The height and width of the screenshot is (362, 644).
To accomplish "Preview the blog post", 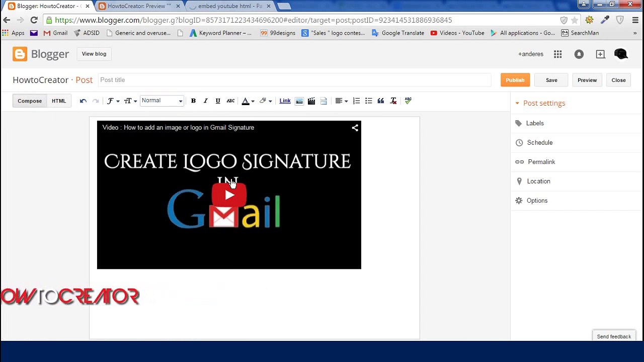I will click(x=587, y=80).
